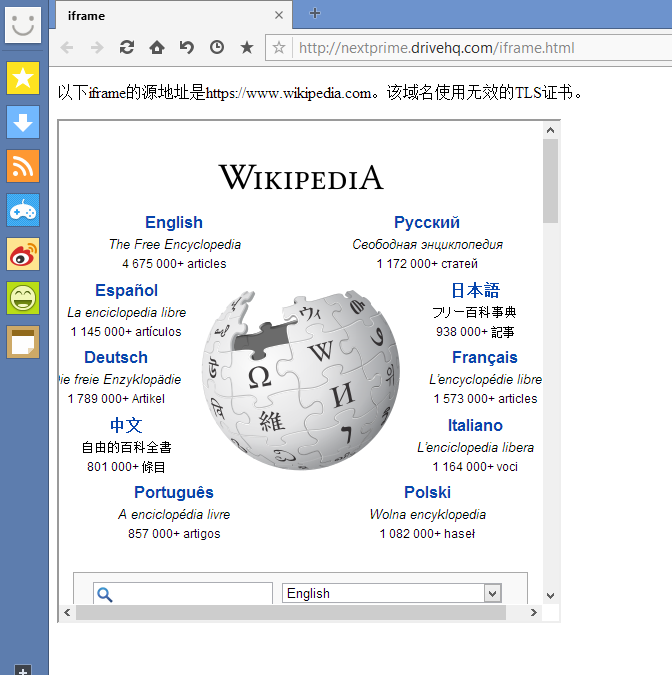Close the iframe tab

pyautogui.click(x=279, y=15)
